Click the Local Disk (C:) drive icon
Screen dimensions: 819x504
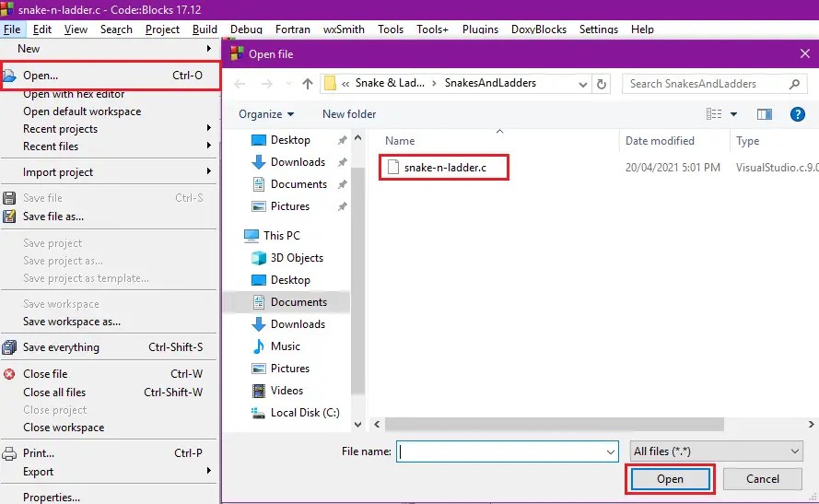click(259, 413)
